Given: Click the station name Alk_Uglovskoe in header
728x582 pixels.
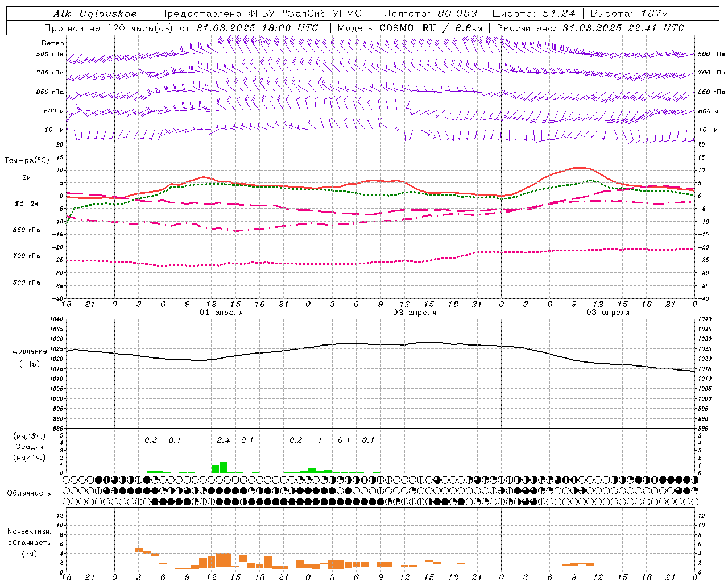Looking at the screenshot, I should tap(95, 14).
